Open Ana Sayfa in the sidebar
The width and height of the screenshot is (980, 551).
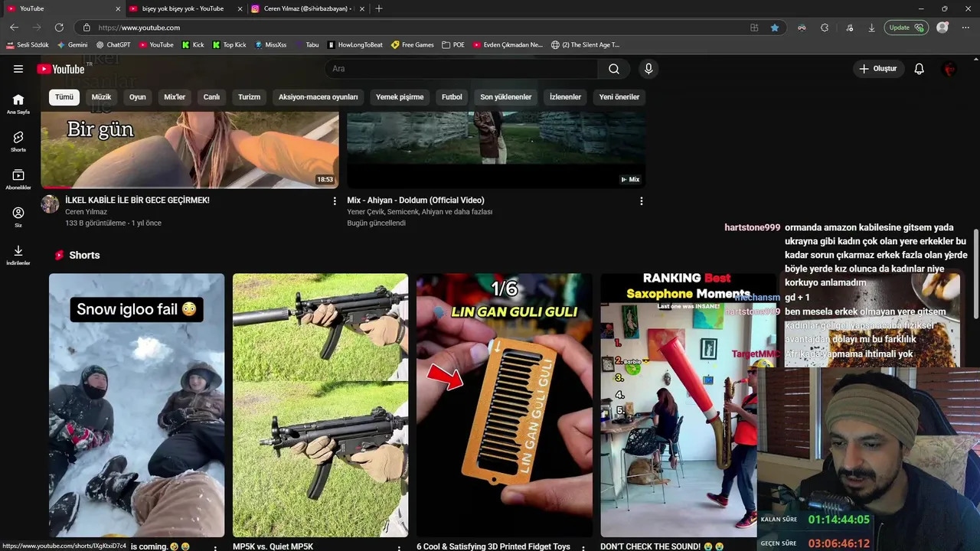tap(18, 104)
